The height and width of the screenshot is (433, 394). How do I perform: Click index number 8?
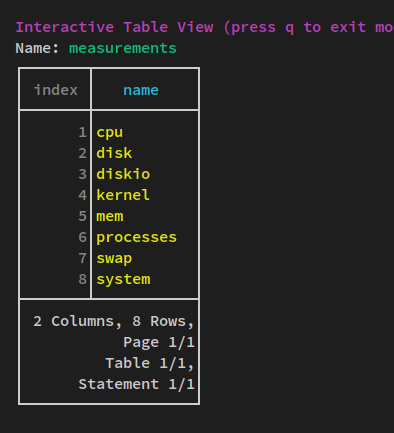coord(82,279)
